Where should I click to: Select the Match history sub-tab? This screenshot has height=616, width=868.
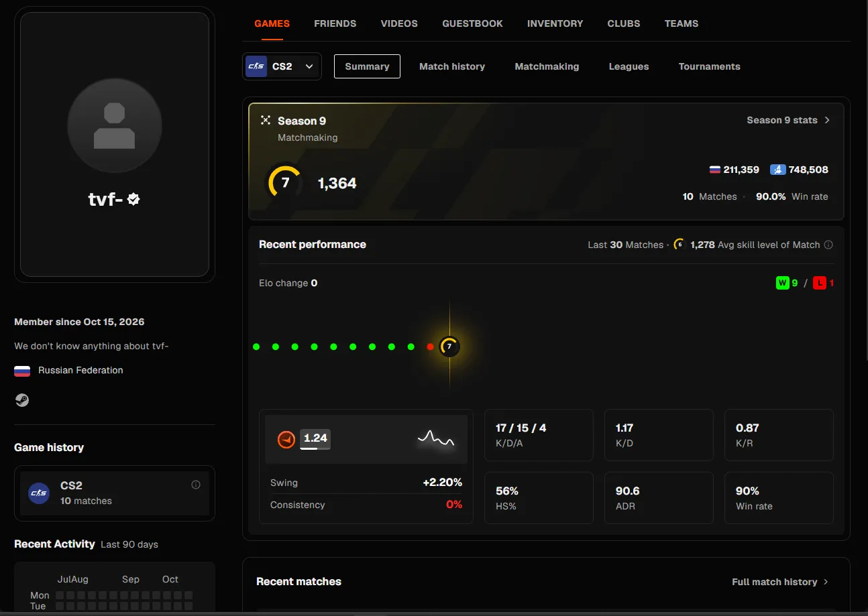tap(452, 66)
